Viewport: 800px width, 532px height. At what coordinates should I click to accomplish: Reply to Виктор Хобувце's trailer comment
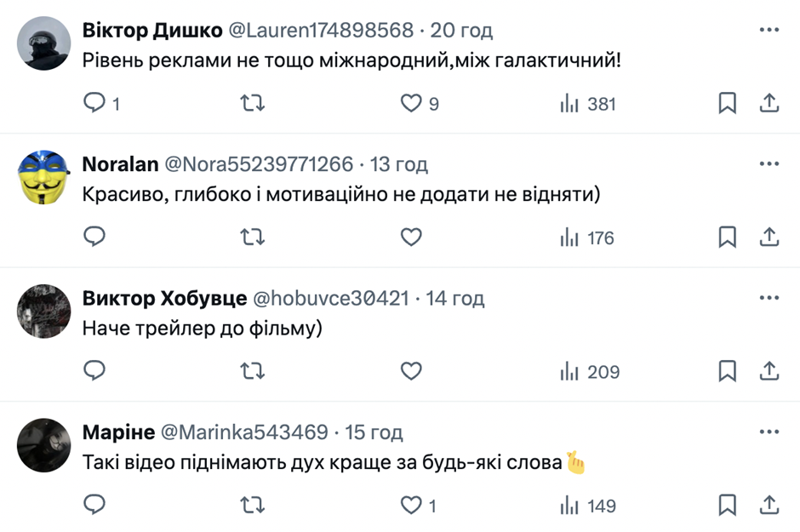(94, 372)
